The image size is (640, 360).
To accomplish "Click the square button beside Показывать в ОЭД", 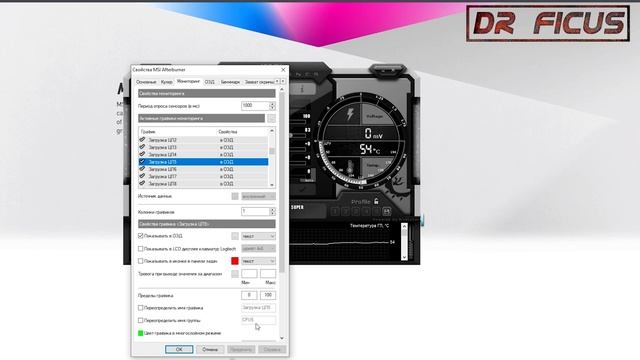I will [x=235, y=236].
